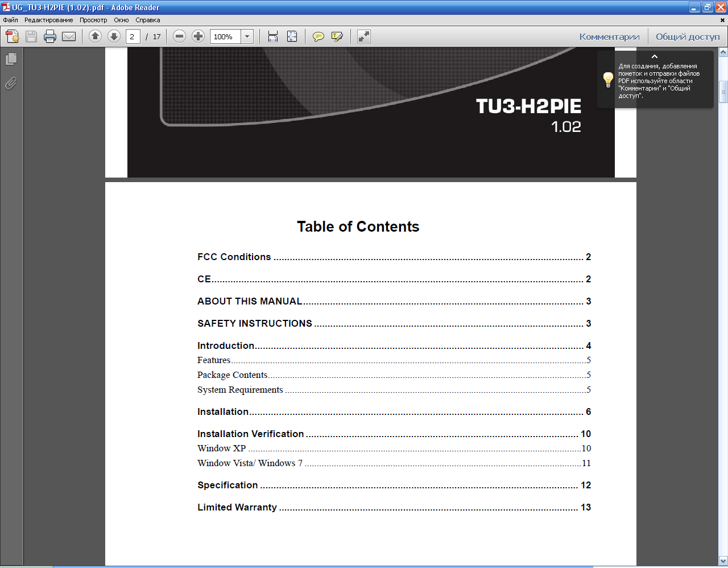Open the Просмотр menu
Screen dimensions: 728x568
[93, 20]
